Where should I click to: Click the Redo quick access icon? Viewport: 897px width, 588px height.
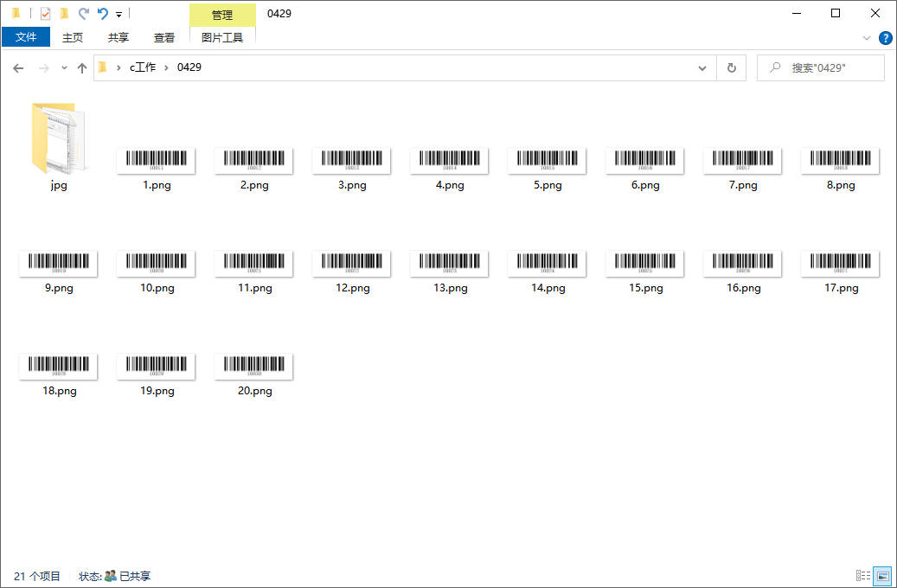[84, 14]
